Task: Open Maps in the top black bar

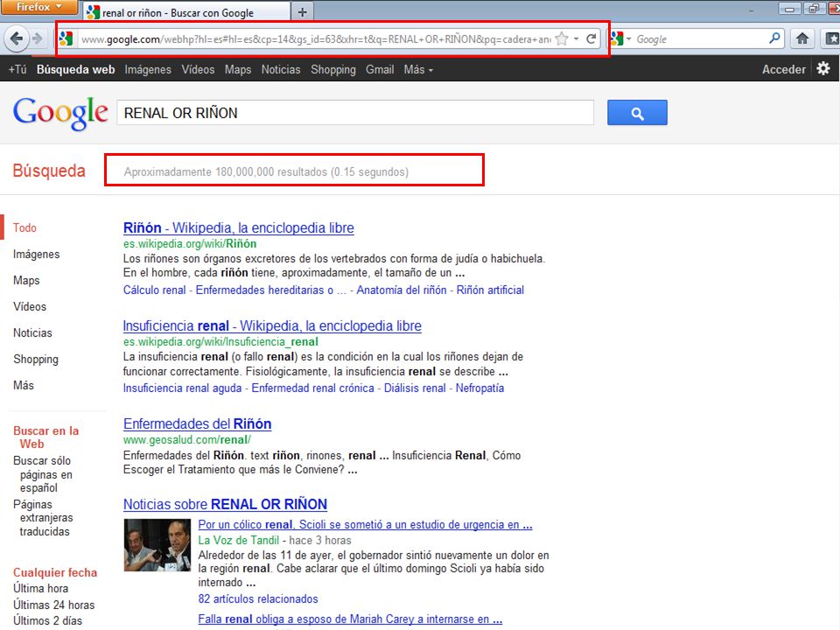Action: 238,70
